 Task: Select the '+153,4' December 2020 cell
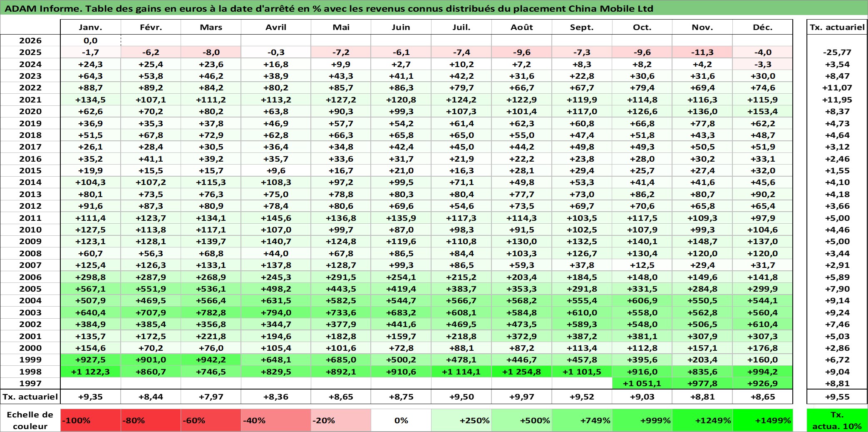pyautogui.click(x=763, y=111)
